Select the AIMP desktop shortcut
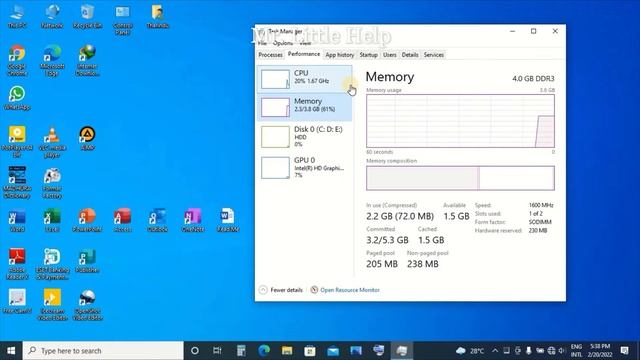 87,139
